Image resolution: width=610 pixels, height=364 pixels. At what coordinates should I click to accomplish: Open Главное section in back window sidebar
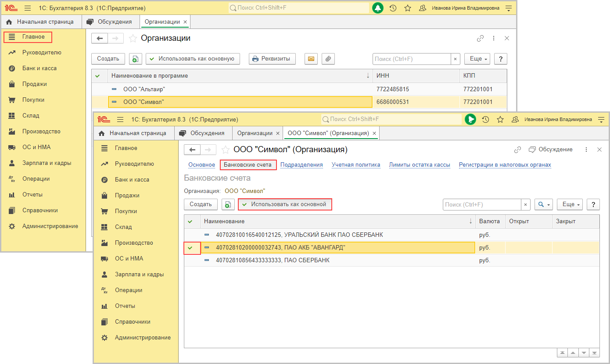coord(28,37)
